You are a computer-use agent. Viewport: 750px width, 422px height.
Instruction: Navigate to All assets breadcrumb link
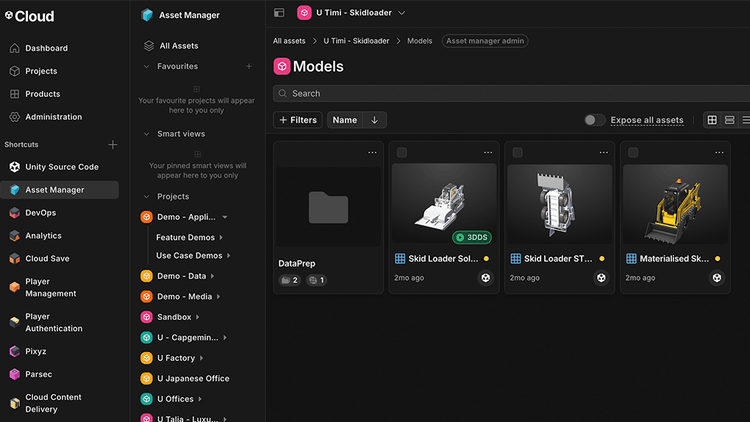[x=289, y=41]
